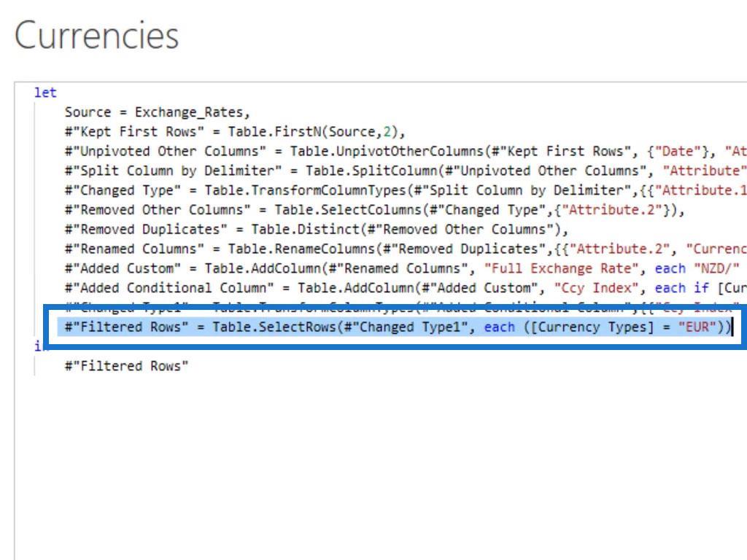Click the highlighted Filtered Rows SelectRows line
The image size is (747, 560).
[x=398, y=327]
